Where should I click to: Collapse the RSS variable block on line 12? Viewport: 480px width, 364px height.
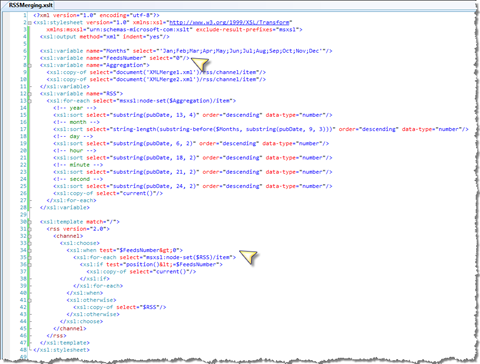click(x=30, y=94)
